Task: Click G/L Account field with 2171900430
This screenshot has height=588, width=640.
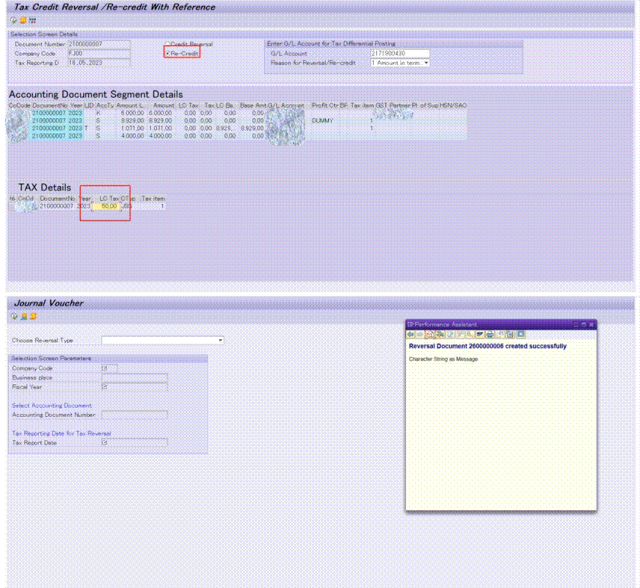Action: tap(400, 53)
